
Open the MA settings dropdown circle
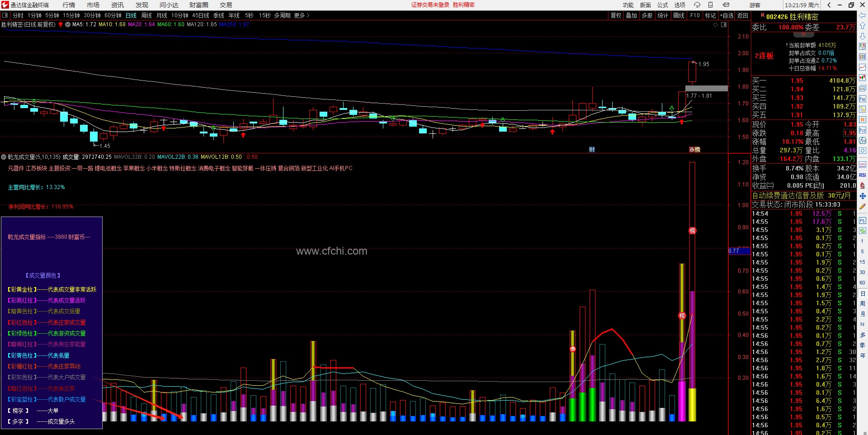pos(68,24)
